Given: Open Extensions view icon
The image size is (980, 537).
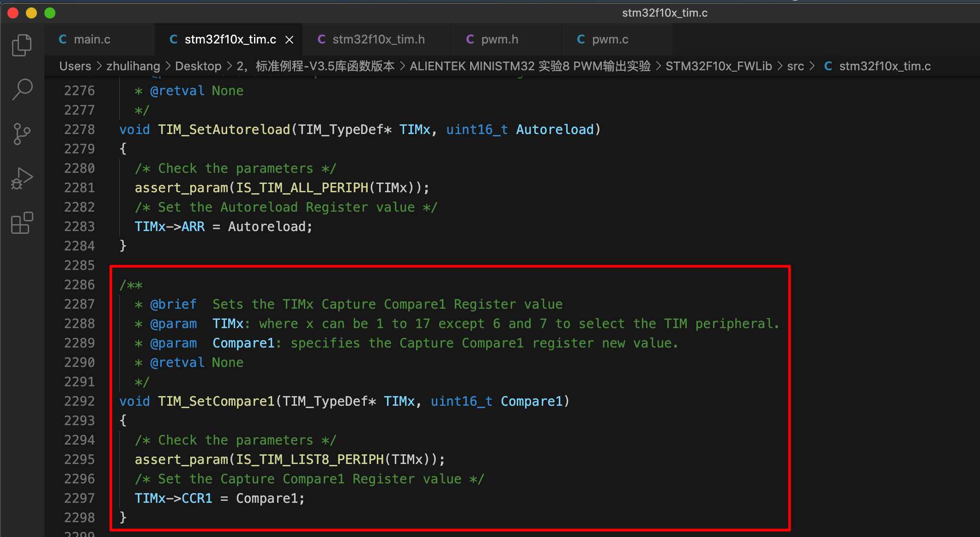Looking at the screenshot, I should [22, 223].
